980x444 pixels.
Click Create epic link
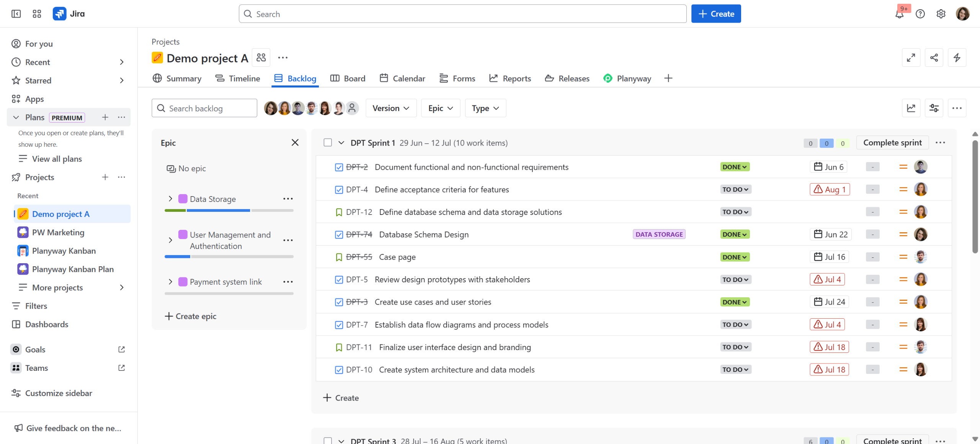pyautogui.click(x=191, y=316)
